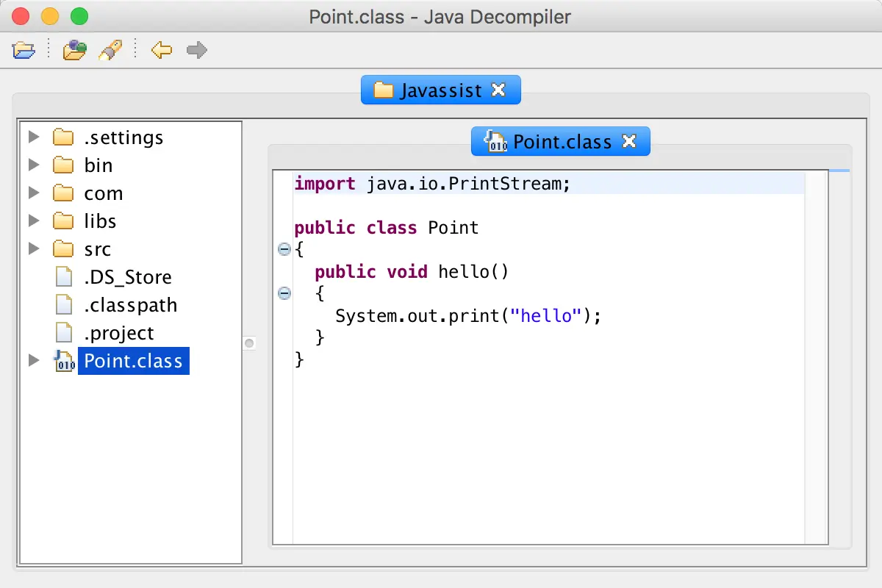Click 'hello()' in the method declaration
The height and width of the screenshot is (588, 882).
[x=473, y=272]
